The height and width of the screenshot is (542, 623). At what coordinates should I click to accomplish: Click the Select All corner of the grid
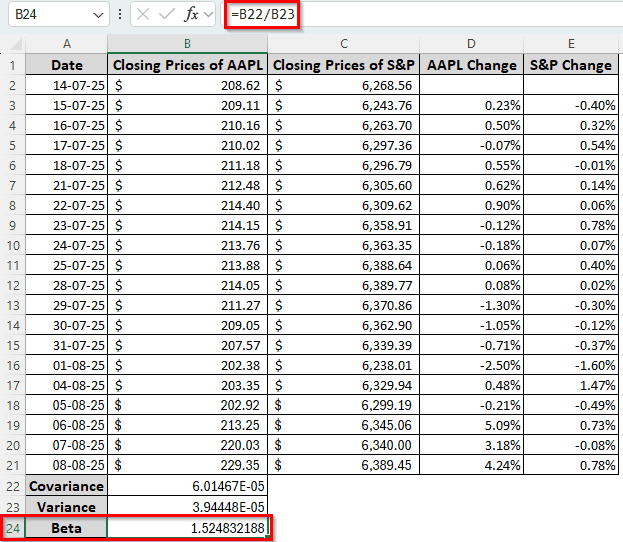point(13,43)
